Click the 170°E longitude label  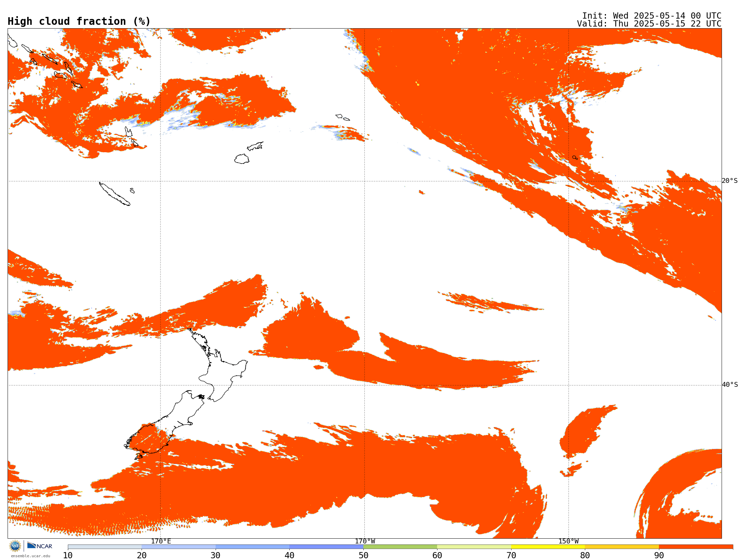pos(161,541)
